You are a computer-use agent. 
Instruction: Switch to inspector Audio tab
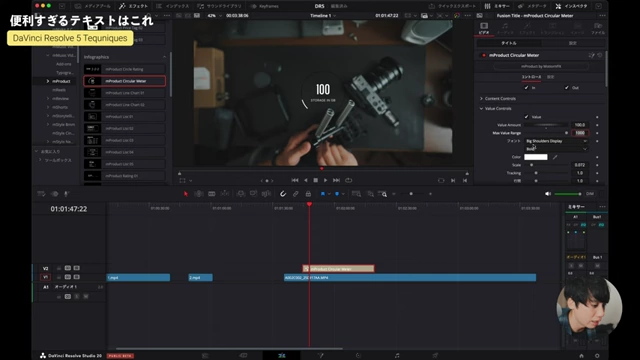click(505, 28)
